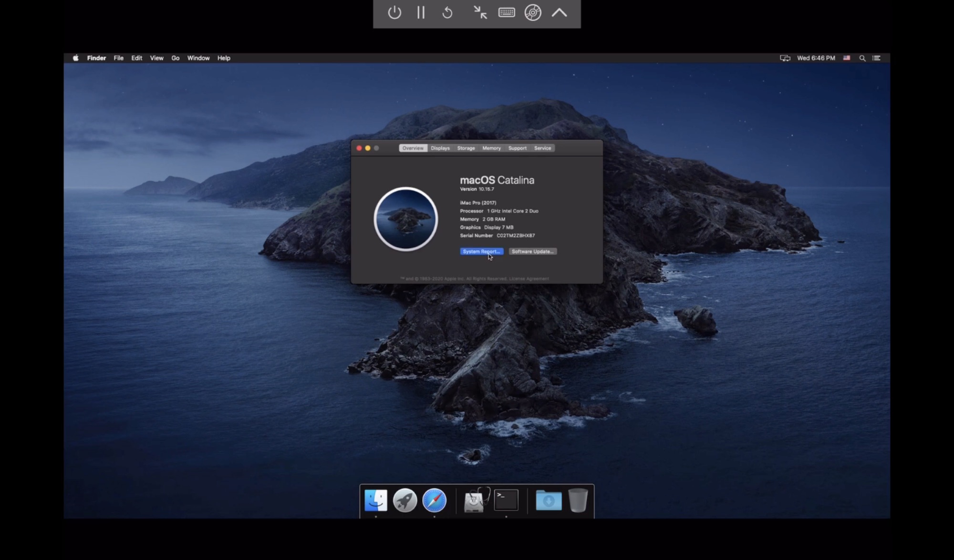Switch to the Storage tab

tap(466, 148)
